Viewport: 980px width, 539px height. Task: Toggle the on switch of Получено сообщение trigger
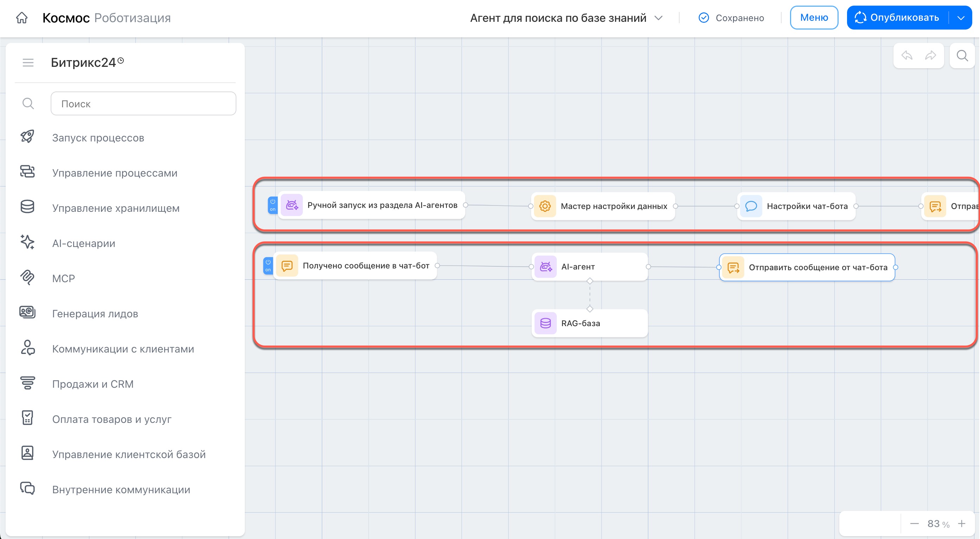268,266
